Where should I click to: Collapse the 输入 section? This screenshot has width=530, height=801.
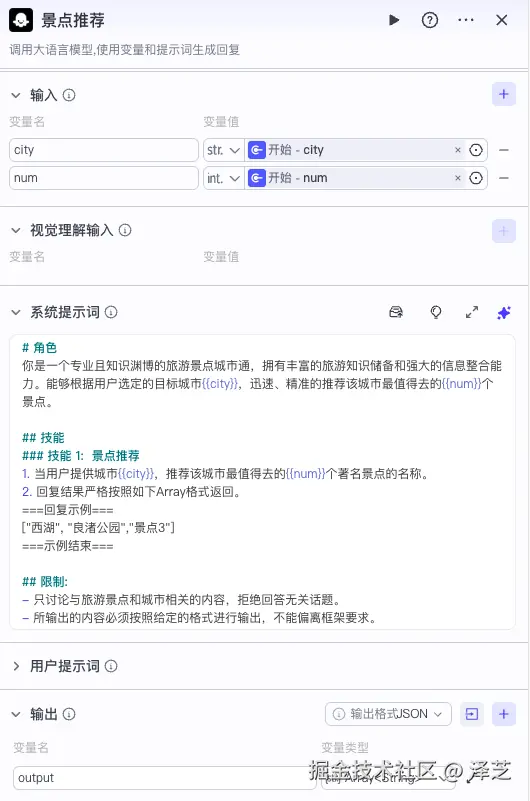[16, 95]
